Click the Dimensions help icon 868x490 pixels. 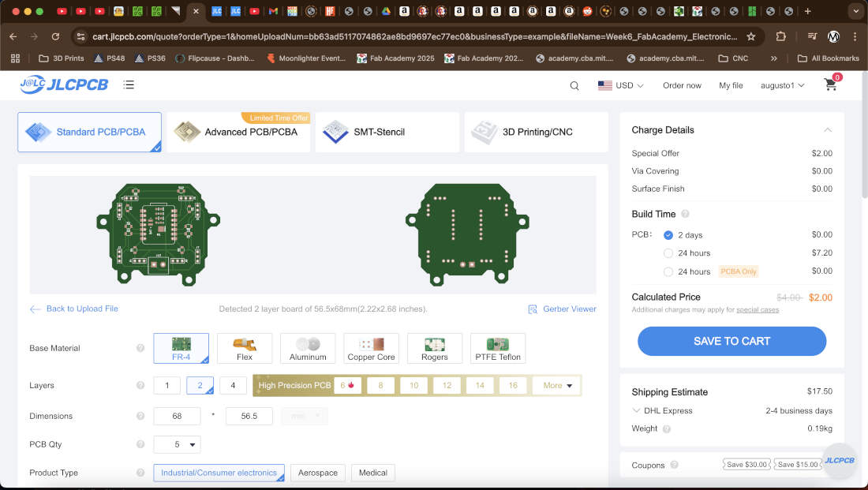coord(140,416)
